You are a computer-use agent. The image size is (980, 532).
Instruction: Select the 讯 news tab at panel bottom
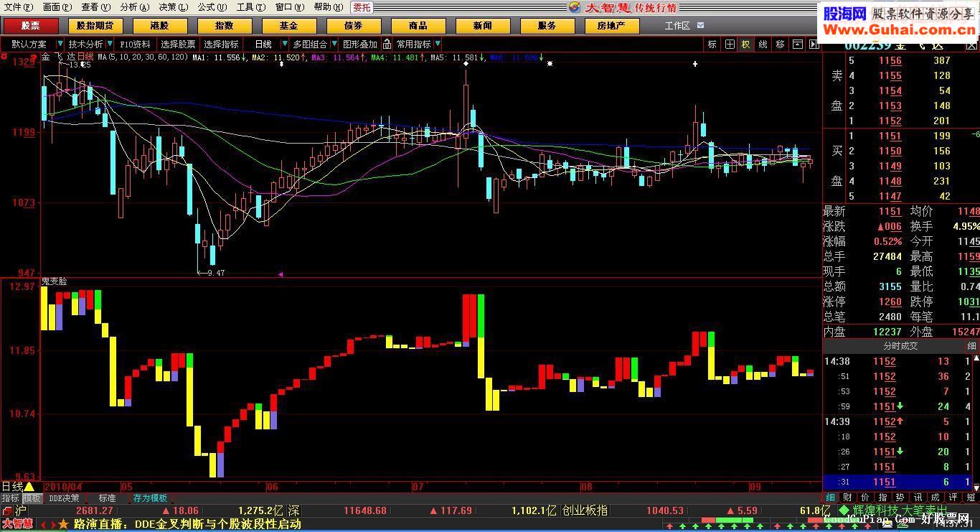pyautogui.click(x=918, y=497)
